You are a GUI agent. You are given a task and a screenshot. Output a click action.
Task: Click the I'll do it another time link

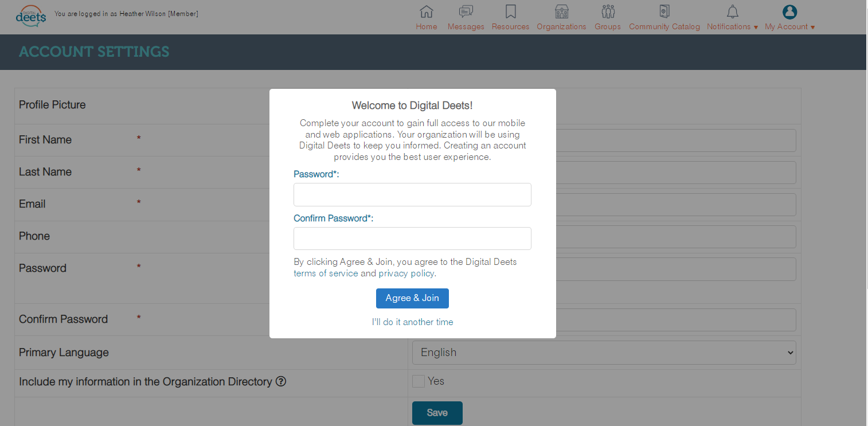[x=412, y=322]
